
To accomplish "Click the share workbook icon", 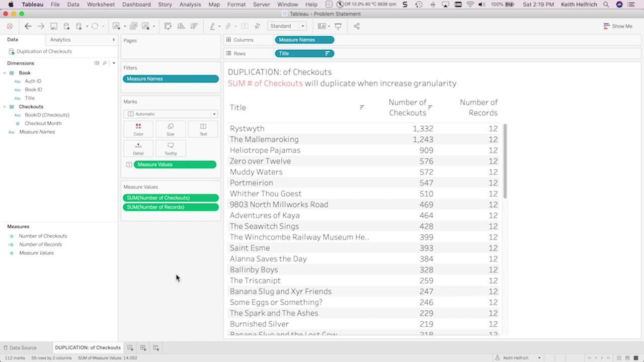I will click(357, 26).
